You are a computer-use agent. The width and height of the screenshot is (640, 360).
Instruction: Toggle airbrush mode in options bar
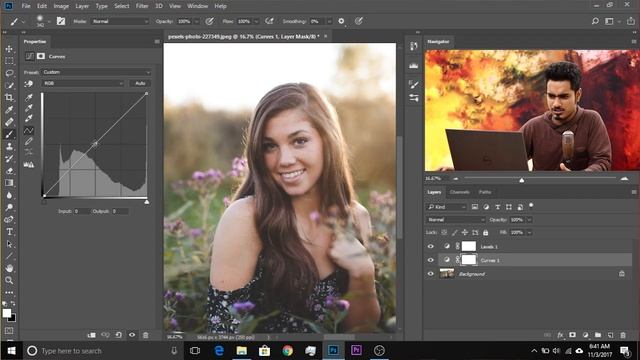tap(269, 21)
